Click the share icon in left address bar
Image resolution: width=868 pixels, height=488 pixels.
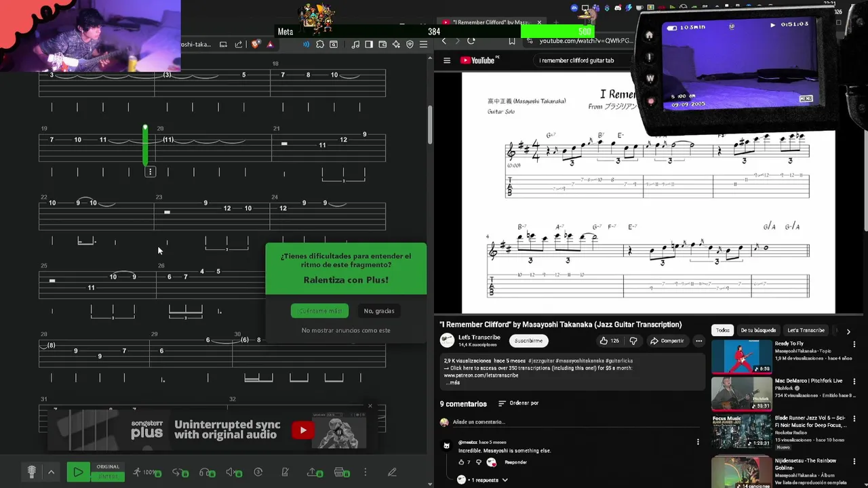coord(238,44)
